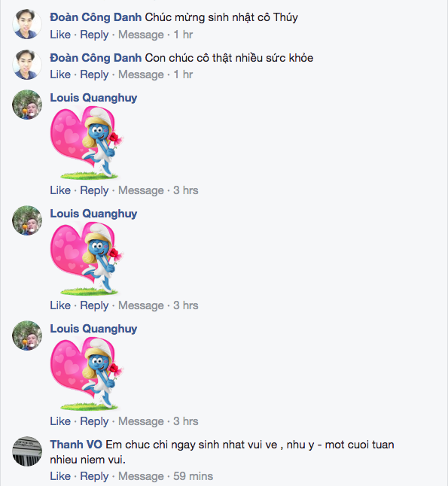Message Đoàn Công Danh from the first comment
Viewport: 448px width, 486px height.
click(x=141, y=35)
